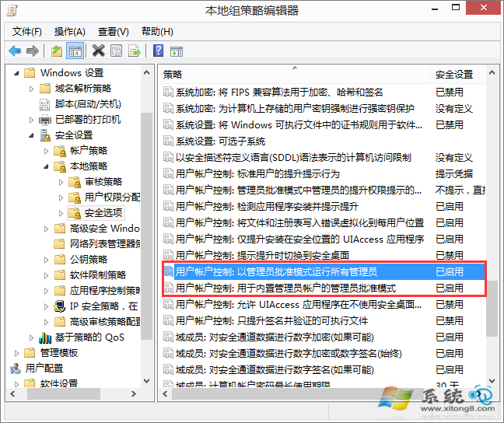This screenshot has height=423, width=504.
Task: Click down arrow of policy list scrollbar
Action: [x=492, y=381]
